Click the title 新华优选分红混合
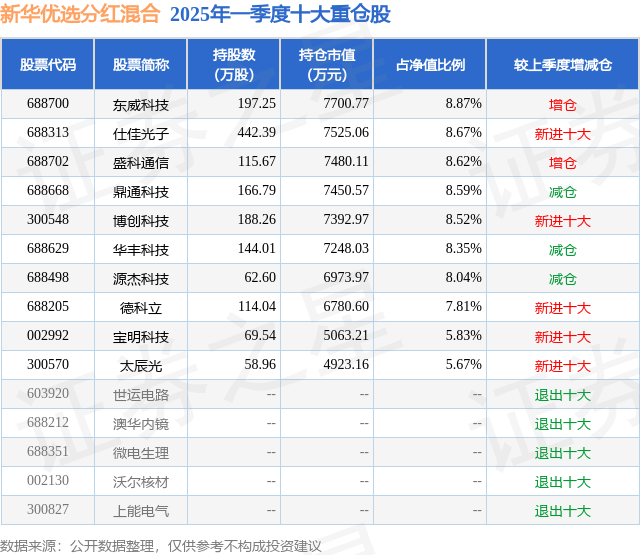 click(80, 14)
